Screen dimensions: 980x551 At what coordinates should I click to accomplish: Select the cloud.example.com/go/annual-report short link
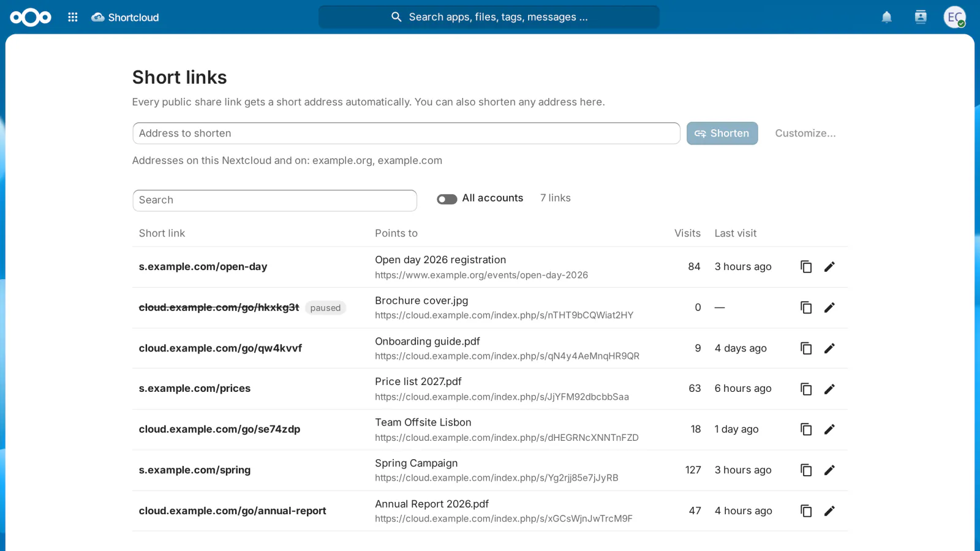tap(232, 511)
